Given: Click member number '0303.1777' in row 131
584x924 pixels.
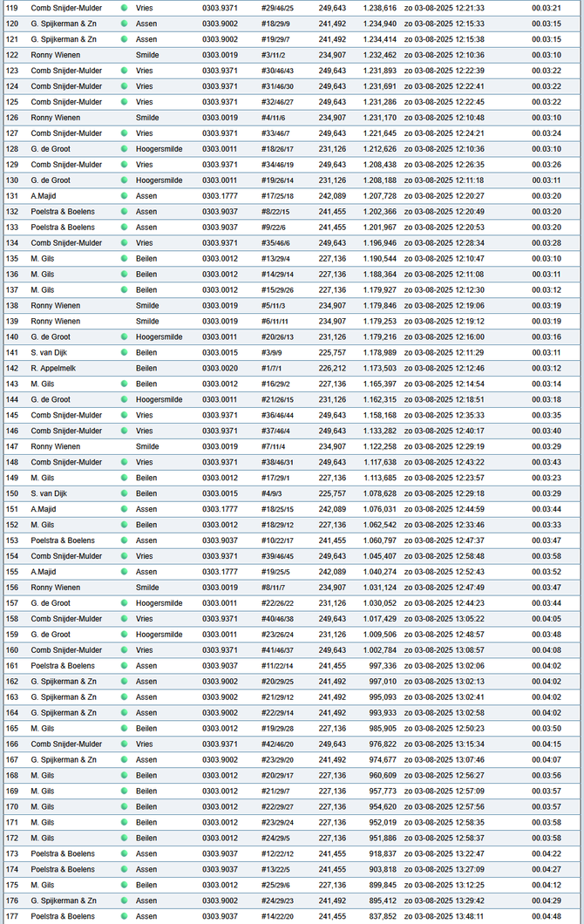Looking at the screenshot, I should (x=220, y=195).
